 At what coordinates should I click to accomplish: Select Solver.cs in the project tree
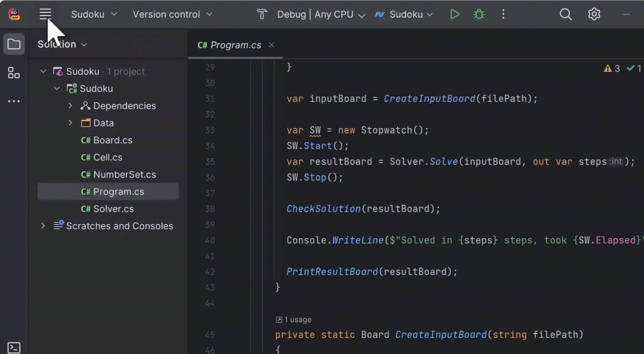click(113, 209)
